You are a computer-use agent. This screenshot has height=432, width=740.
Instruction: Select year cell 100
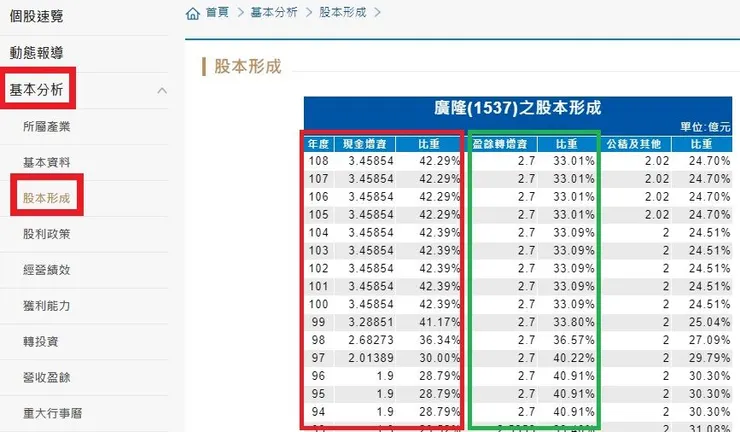[x=319, y=305]
